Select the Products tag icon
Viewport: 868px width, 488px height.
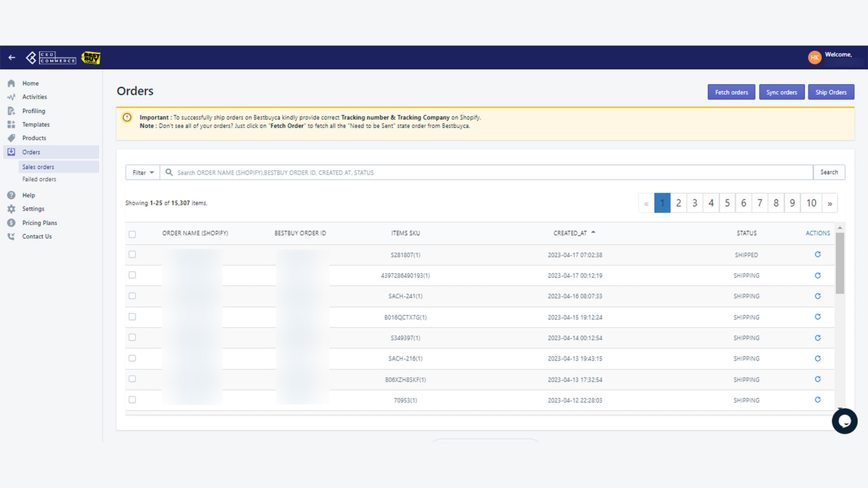(12, 138)
